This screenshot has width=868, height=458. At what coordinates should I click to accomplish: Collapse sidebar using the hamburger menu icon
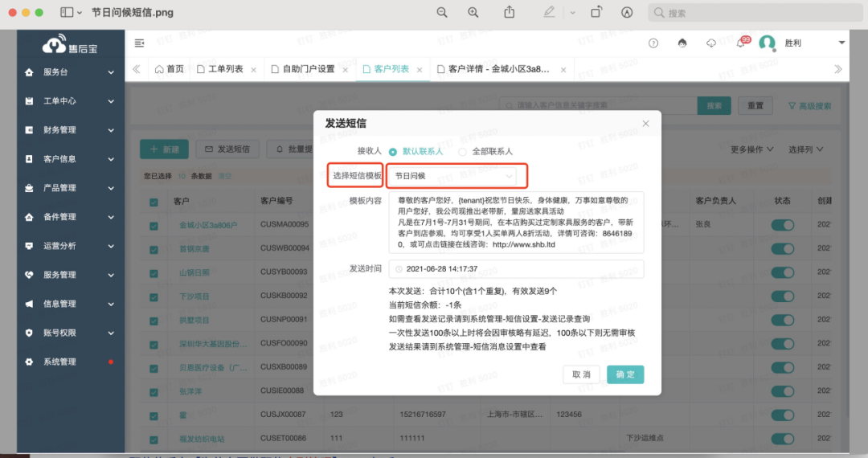(x=140, y=43)
